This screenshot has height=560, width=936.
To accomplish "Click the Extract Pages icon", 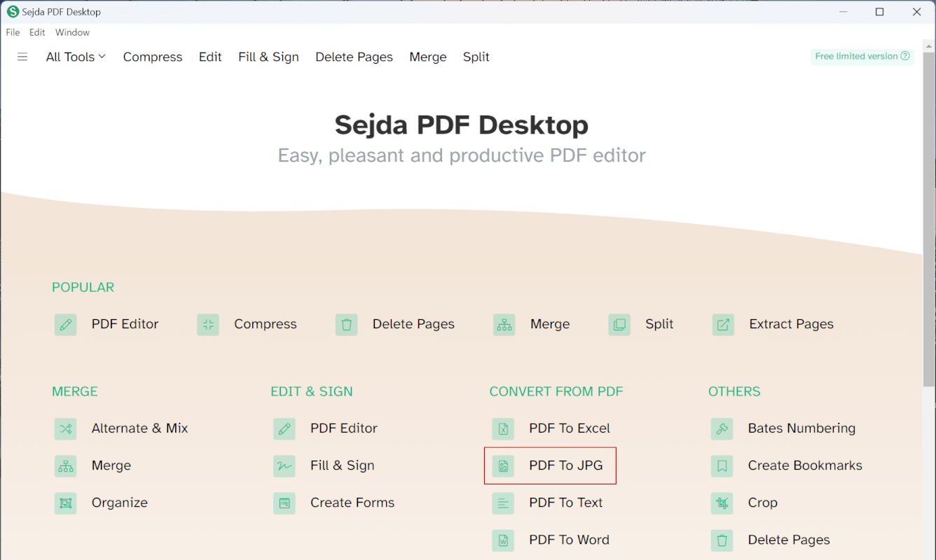I will point(724,325).
